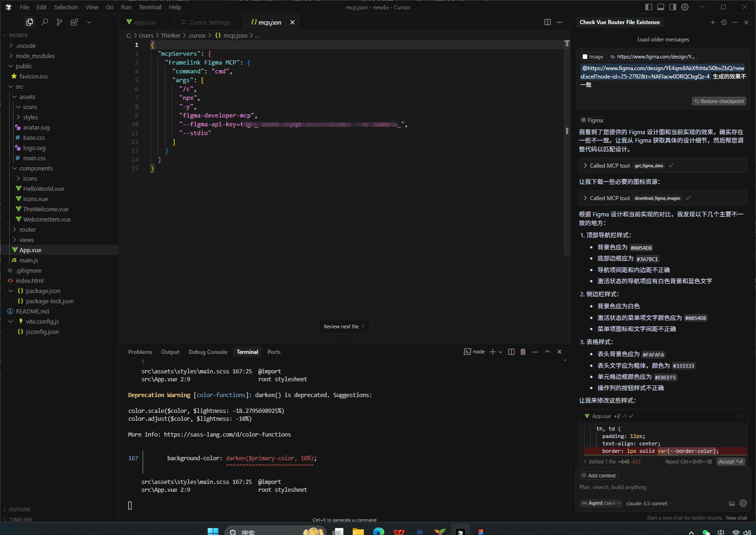
Task: Expand the .vscode folder
Action: 26,46
